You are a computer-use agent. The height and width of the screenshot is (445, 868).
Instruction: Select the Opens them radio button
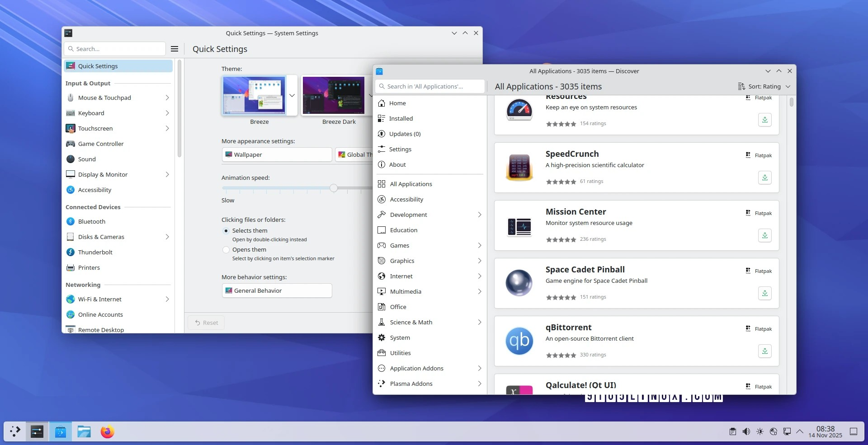[226, 249]
